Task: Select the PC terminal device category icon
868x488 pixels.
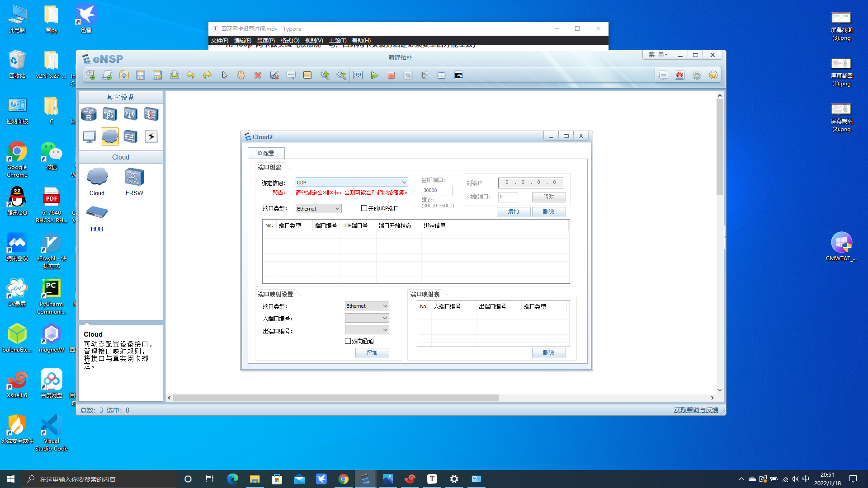Action: (89, 136)
